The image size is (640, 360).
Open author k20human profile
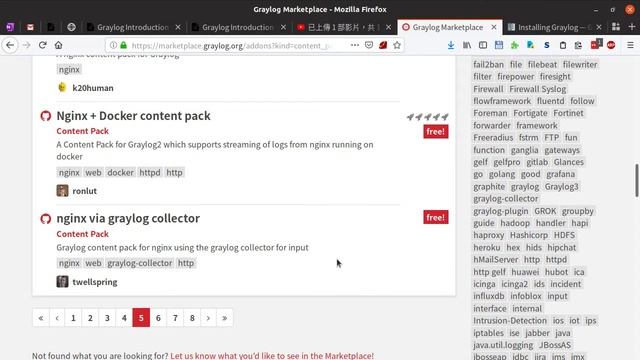93,88
